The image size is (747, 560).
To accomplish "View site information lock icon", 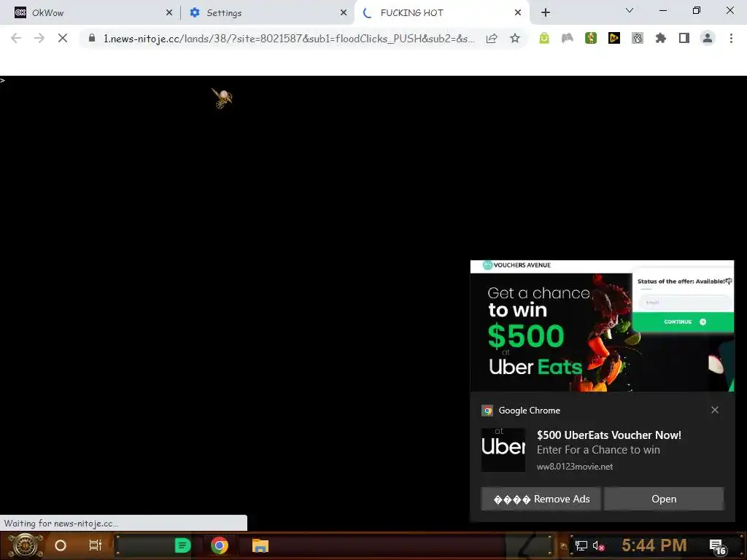I will (x=92, y=38).
